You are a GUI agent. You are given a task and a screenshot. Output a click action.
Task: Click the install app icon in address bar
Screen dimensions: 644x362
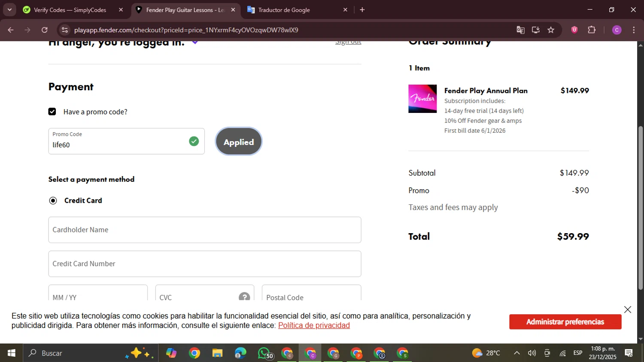536,30
